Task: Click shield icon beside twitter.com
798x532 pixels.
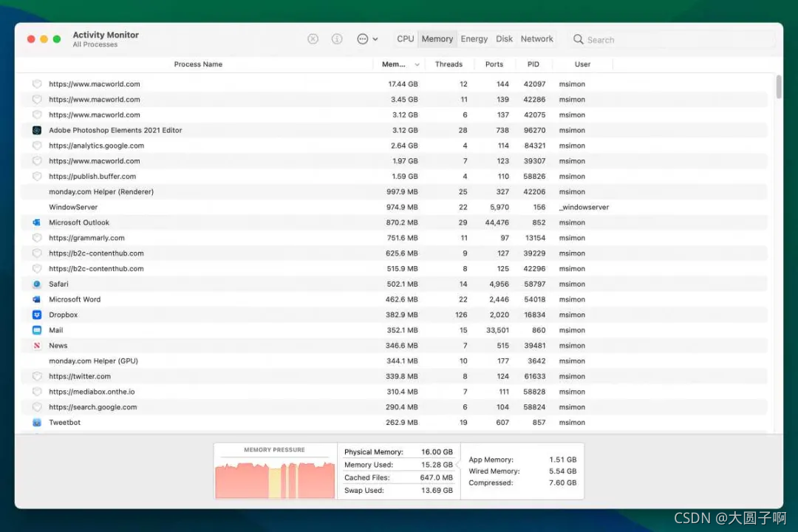Action: (x=37, y=376)
